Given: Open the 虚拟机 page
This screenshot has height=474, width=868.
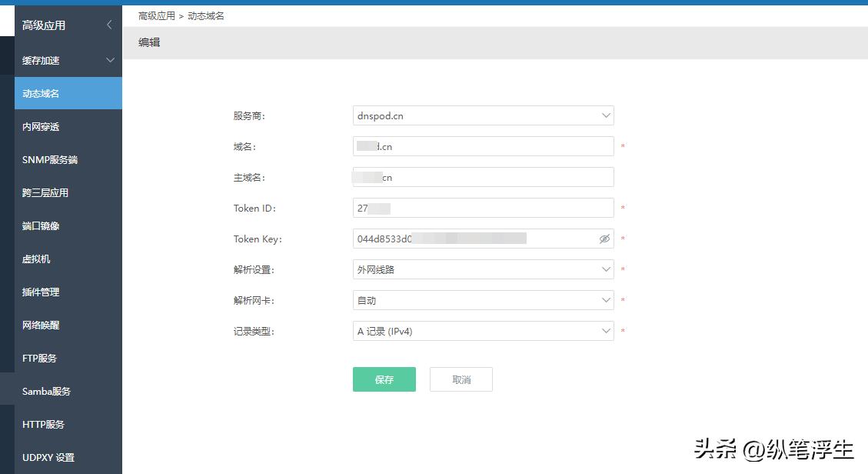Looking at the screenshot, I should pyautogui.click(x=35, y=259).
